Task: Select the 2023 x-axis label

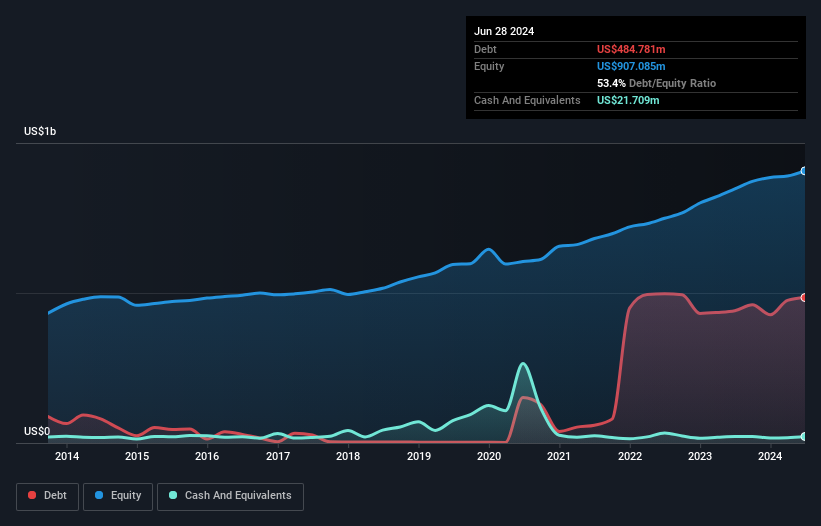Action: (700, 456)
